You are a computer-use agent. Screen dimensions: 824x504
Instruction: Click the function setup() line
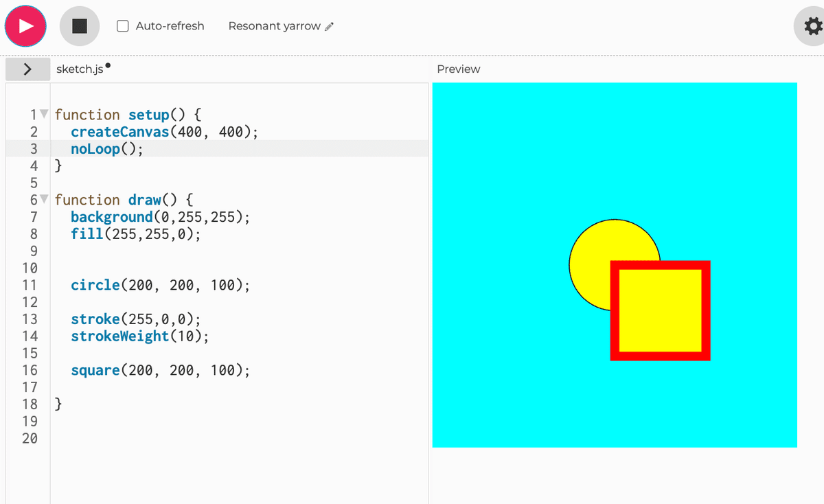click(127, 115)
